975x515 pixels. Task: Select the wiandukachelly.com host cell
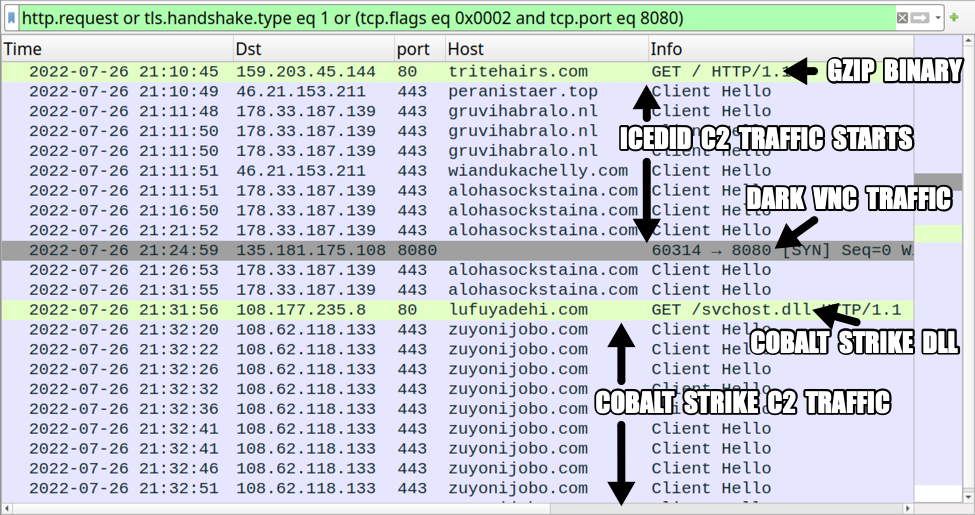538,171
